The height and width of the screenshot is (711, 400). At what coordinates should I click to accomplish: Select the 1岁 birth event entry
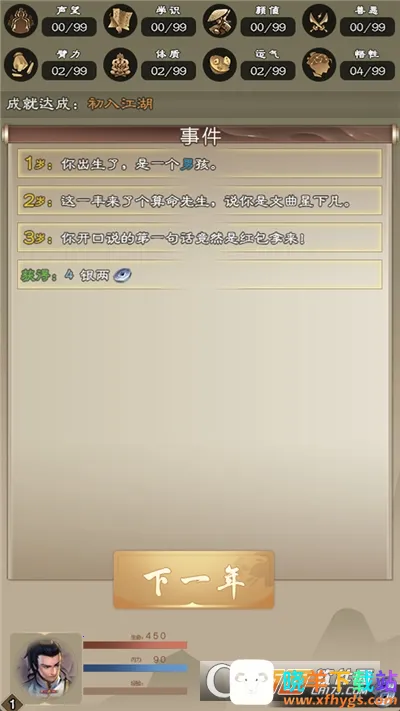(x=200, y=164)
